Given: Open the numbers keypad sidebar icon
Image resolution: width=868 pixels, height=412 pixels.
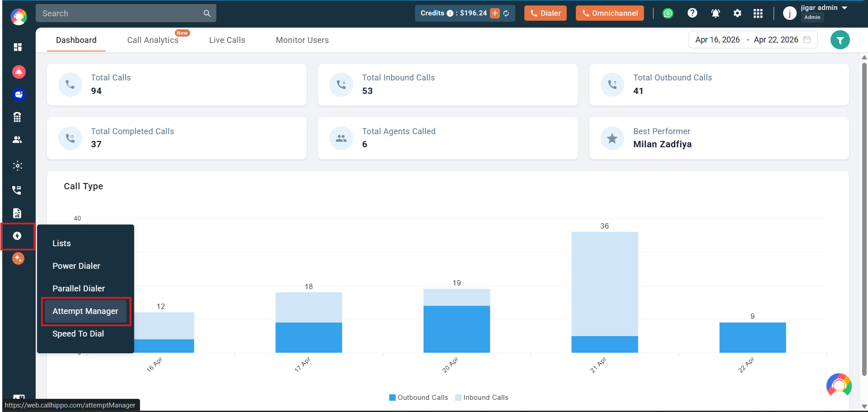Looking at the screenshot, I should pos(17,117).
